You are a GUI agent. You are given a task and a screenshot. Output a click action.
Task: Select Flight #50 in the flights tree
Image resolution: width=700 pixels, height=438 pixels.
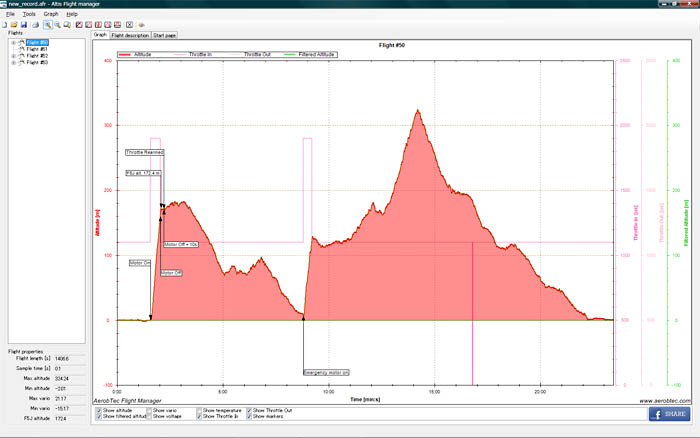pyautogui.click(x=37, y=42)
